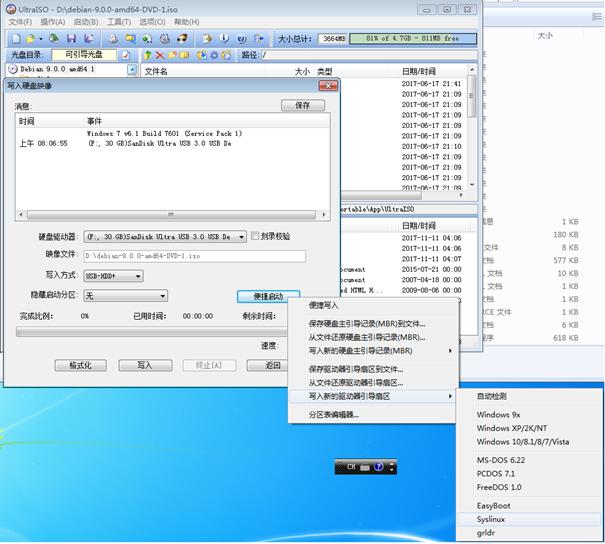Select 便捷写入 from the popup menu
The height and width of the screenshot is (544, 605).
[x=373, y=306]
